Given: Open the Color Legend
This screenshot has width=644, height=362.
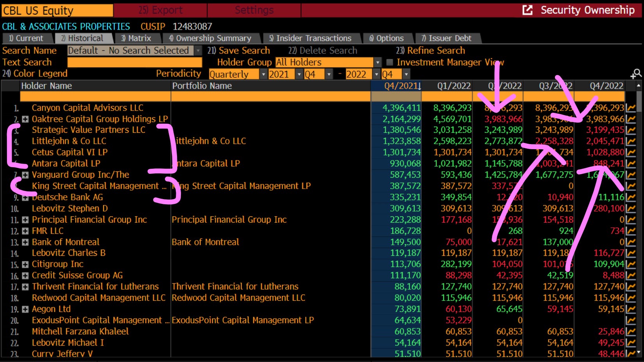Looking at the screenshot, I should click(35, 73).
